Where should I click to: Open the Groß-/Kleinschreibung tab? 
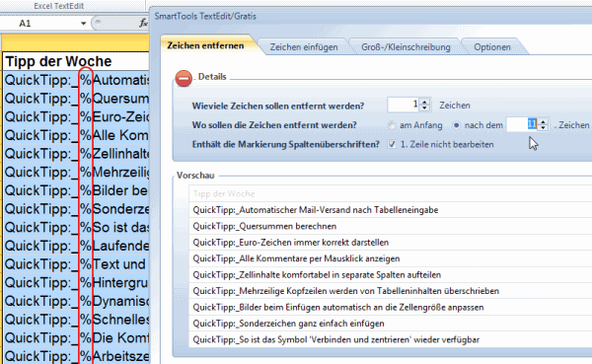point(406,47)
